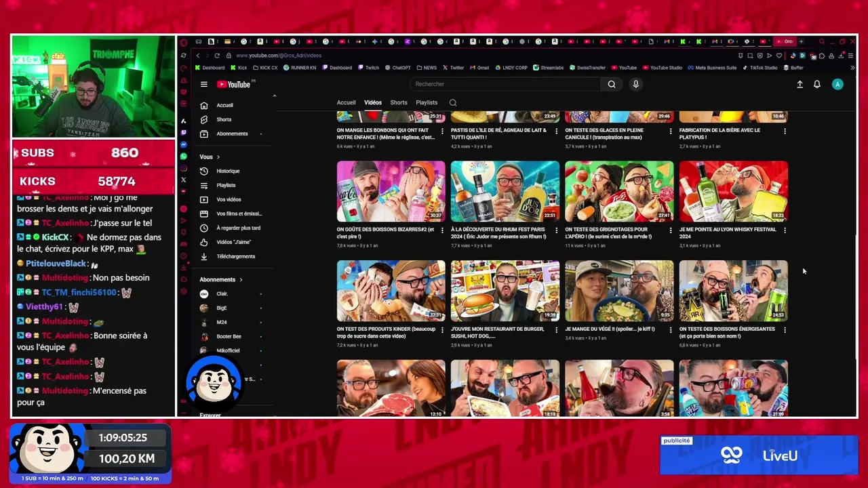Click the browser address bar URL

(x=279, y=56)
